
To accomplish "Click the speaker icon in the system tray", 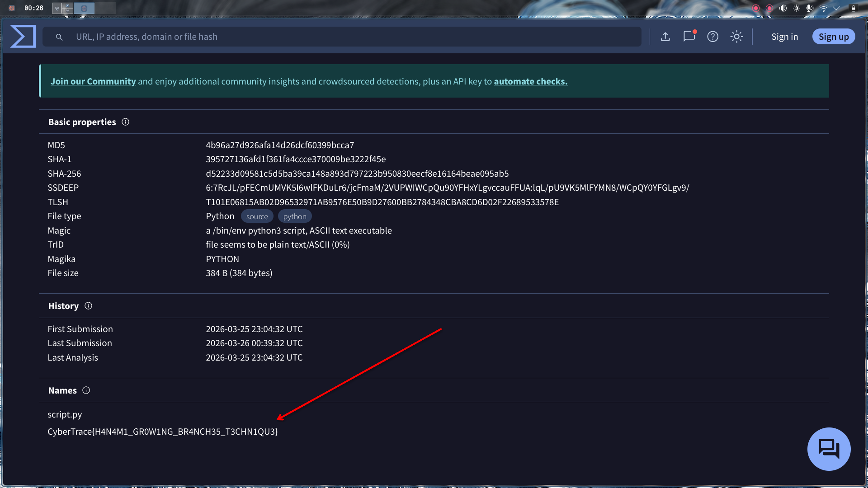I will click(x=783, y=8).
